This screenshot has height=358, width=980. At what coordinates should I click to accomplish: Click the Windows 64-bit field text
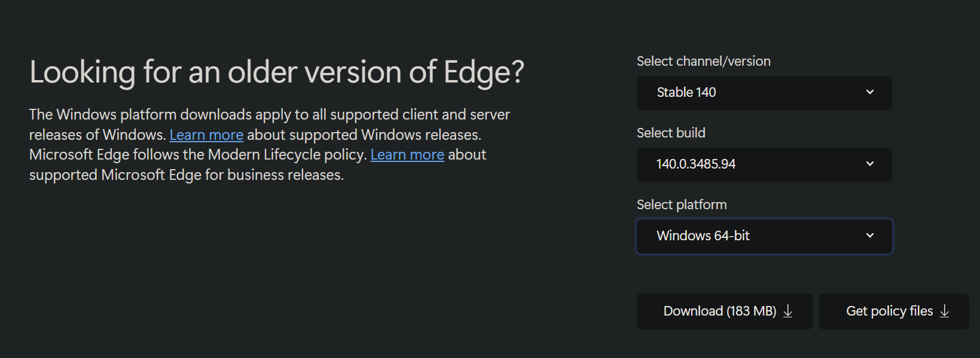pyautogui.click(x=703, y=236)
